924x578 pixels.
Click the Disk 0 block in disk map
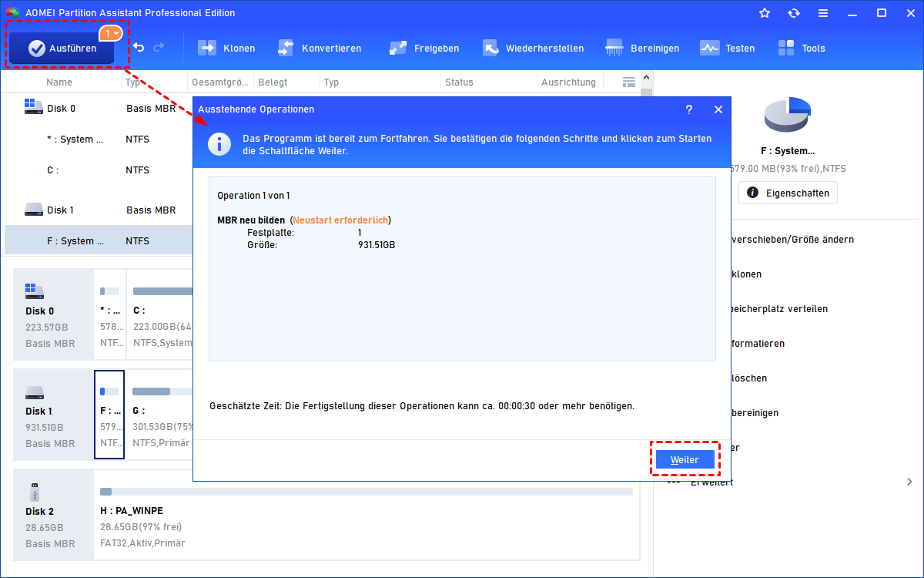point(53,314)
